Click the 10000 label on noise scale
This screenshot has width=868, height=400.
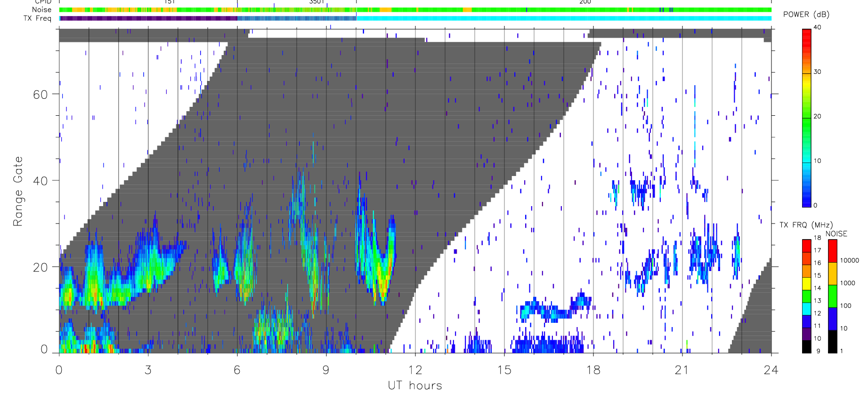pyautogui.click(x=850, y=260)
